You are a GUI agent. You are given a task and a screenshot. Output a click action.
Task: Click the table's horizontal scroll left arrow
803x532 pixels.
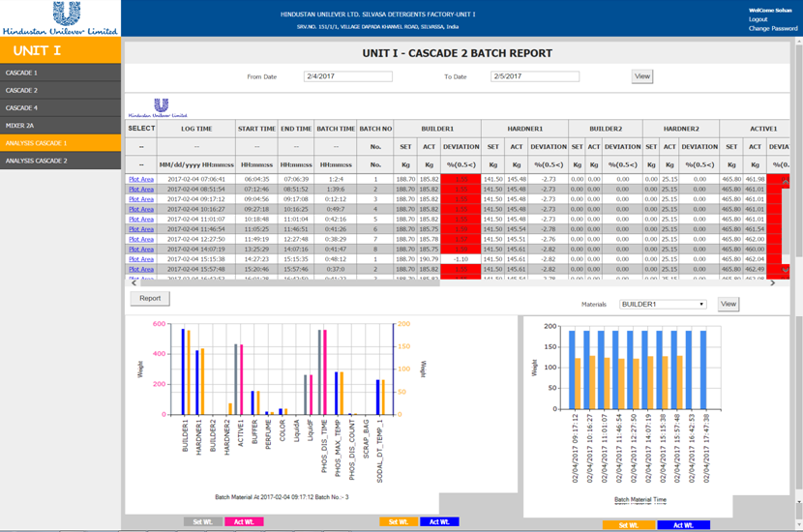tap(134, 282)
